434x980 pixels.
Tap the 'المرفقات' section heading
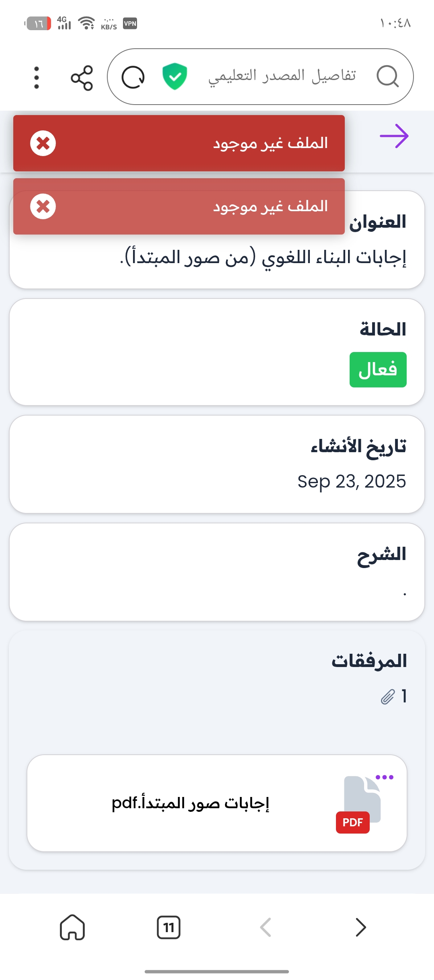(369, 661)
